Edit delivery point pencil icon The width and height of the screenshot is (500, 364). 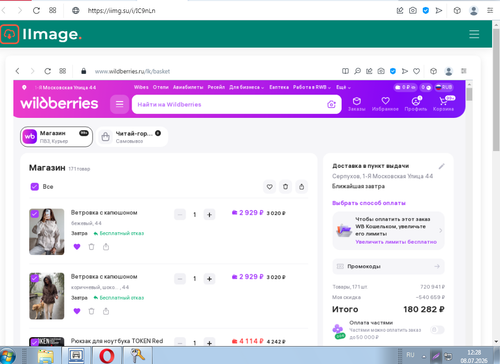coord(442,166)
